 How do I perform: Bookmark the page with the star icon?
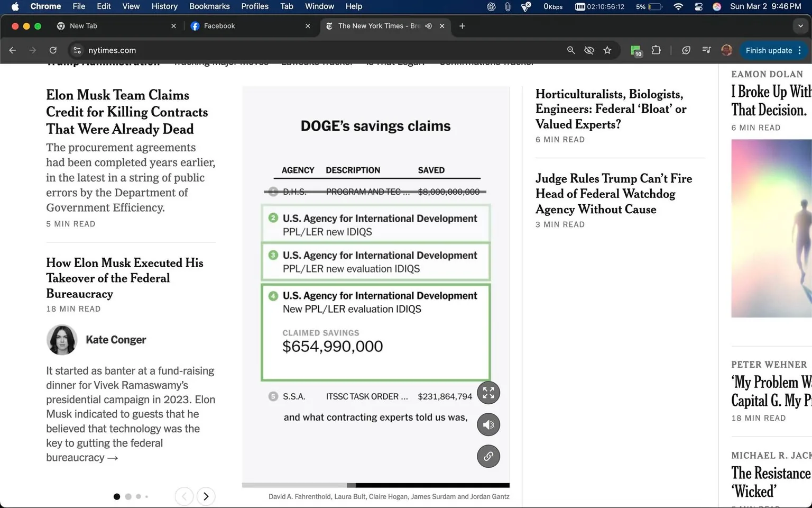607,50
